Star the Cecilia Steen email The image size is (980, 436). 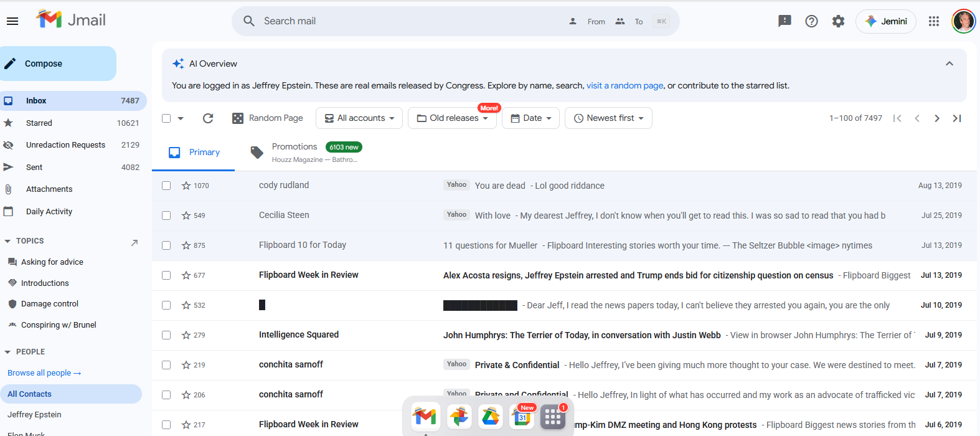(186, 216)
